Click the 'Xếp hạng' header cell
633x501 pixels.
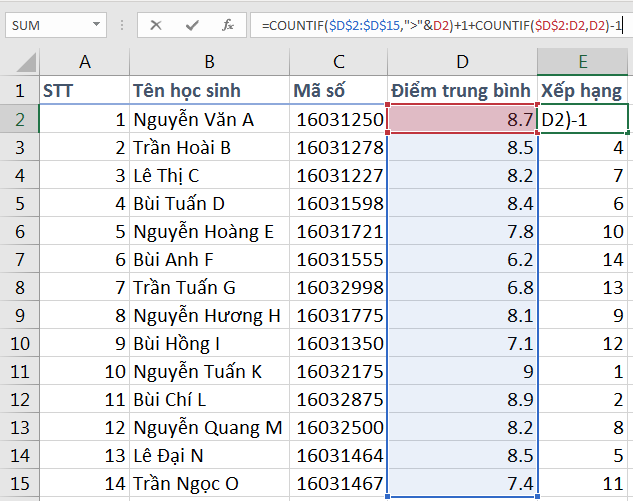click(x=584, y=91)
